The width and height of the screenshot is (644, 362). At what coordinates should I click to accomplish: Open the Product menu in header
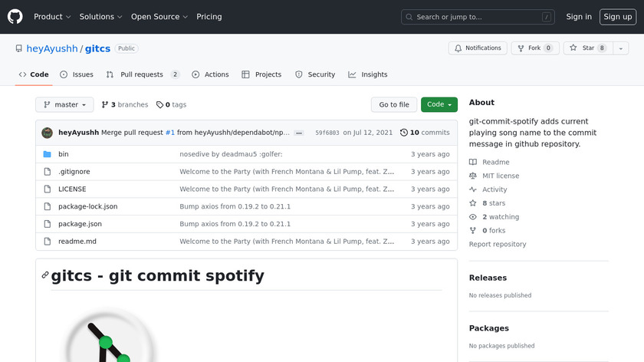52,17
